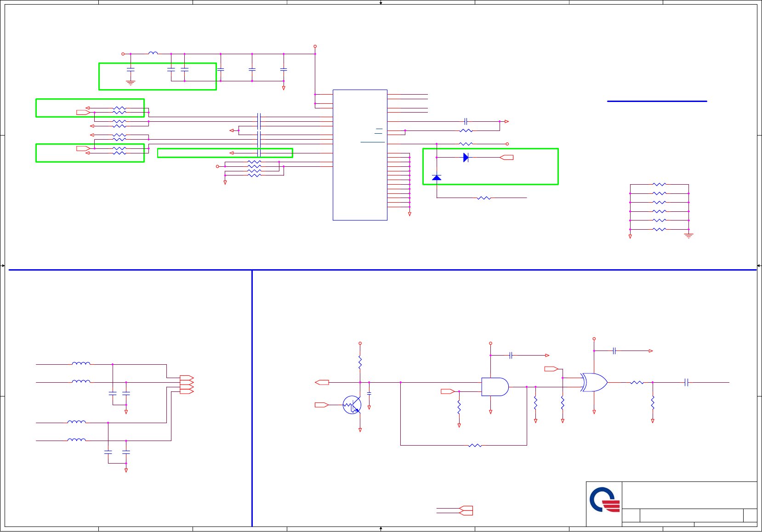Click the red off-page connector at bottom
The height and width of the screenshot is (532, 762).
pyautogui.click(x=466, y=510)
